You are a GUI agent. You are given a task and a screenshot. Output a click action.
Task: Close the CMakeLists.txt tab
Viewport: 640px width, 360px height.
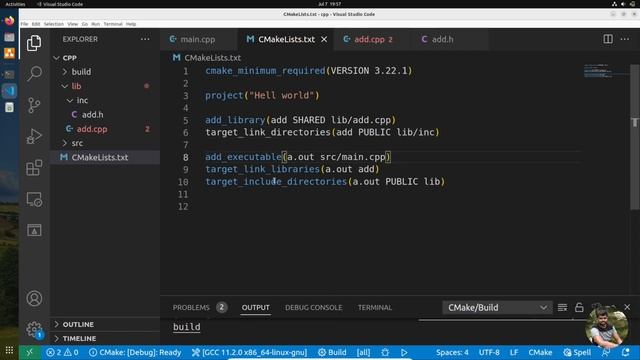point(324,39)
